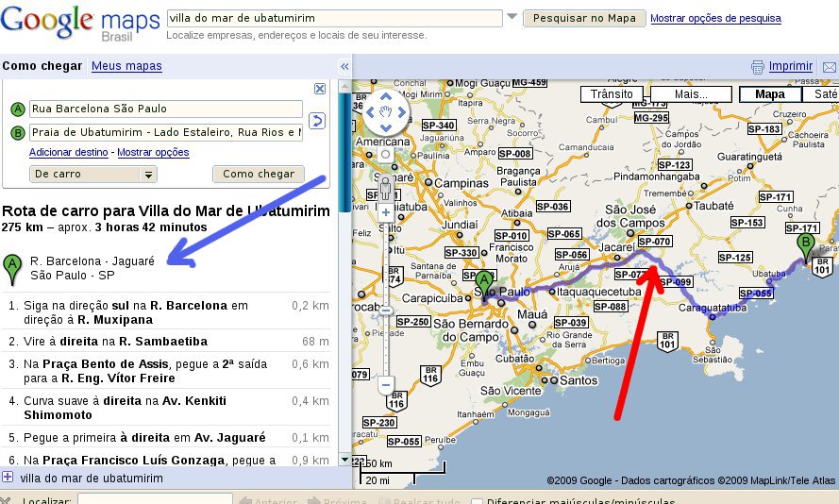
Task: Open the Meus mapas tab
Action: click(x=126, y=66)
